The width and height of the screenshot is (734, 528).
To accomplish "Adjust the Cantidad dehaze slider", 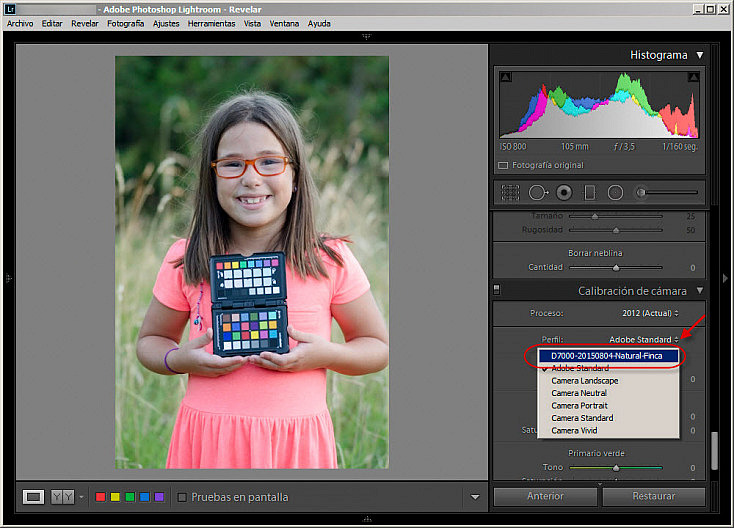I will [x=616, y=268].
